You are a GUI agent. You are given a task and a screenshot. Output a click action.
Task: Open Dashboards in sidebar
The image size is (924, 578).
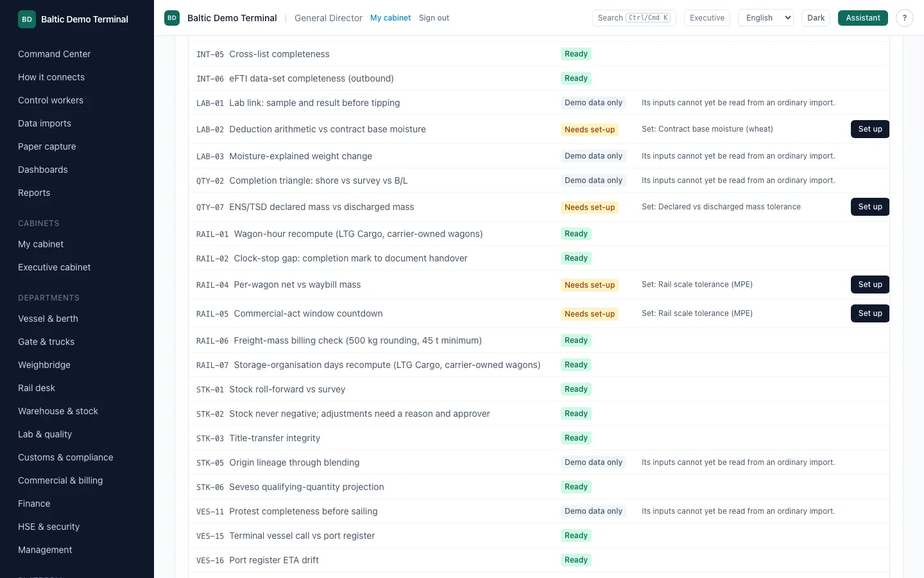(x=43, y=170)
